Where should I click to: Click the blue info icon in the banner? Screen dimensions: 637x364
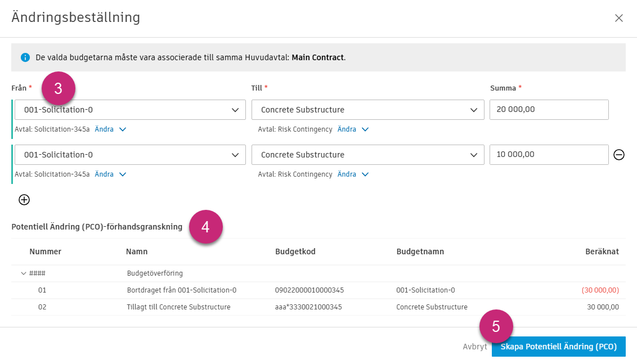point(25,57)
